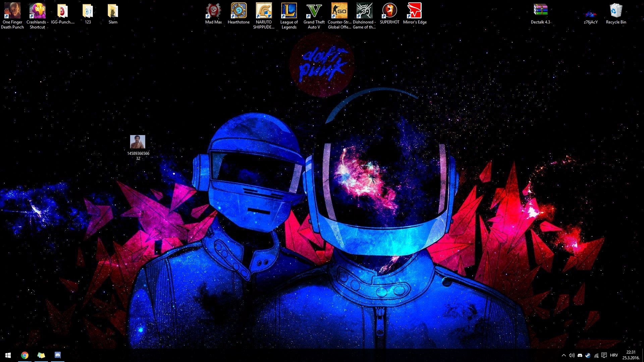The height and width of the screenshot is (362, 644).
Task: Open the Wi-Fi network flyout
Action: point(596,355)
